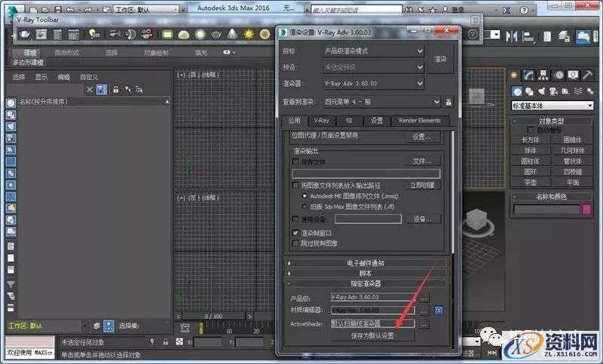Open the 标准基本体 dropdown in command panel
603x364 pixels.
coord(552,106)
